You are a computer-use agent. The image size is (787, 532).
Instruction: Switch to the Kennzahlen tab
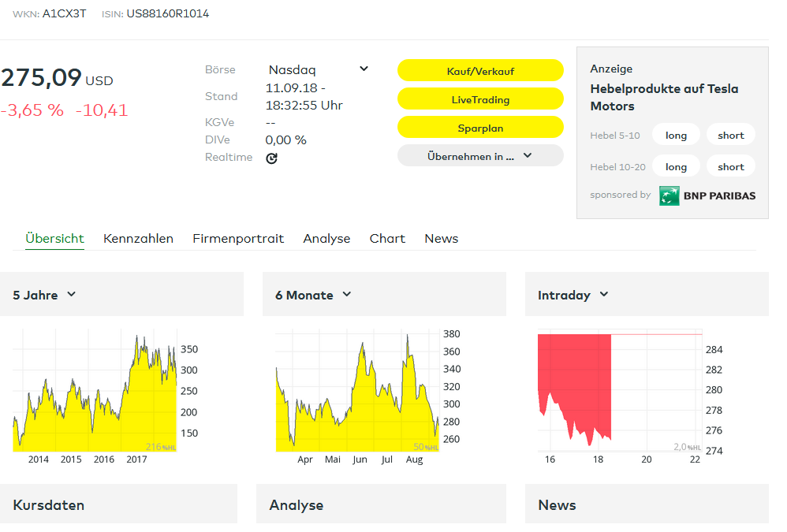138,239
